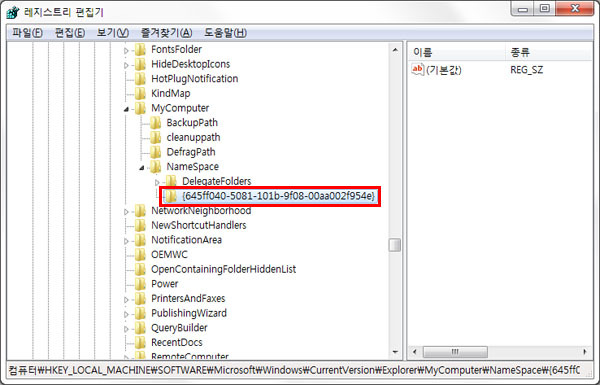The height and width of the screenshot is (385, 600).
Task: Expand the PrintersAndFaxes key
Action: click(x=126, y=300)
